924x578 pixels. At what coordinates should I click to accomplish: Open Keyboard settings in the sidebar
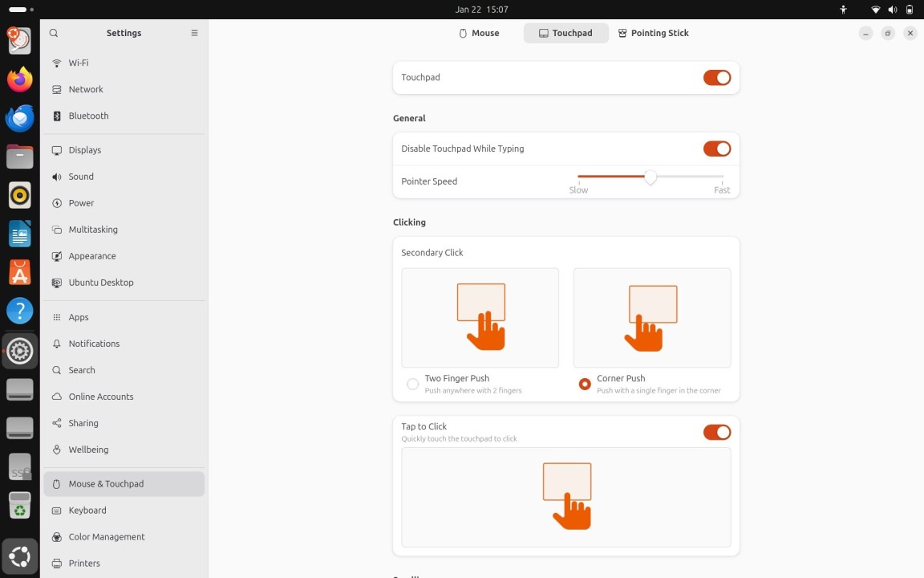(x=87, y=510)
